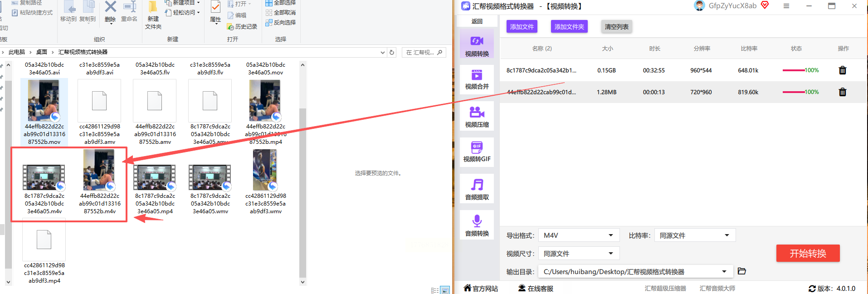Expand the 导出格式 M4V dropdown
This screenshot has height=294, width=868.
pyautogui.click(x=579, y=235)
